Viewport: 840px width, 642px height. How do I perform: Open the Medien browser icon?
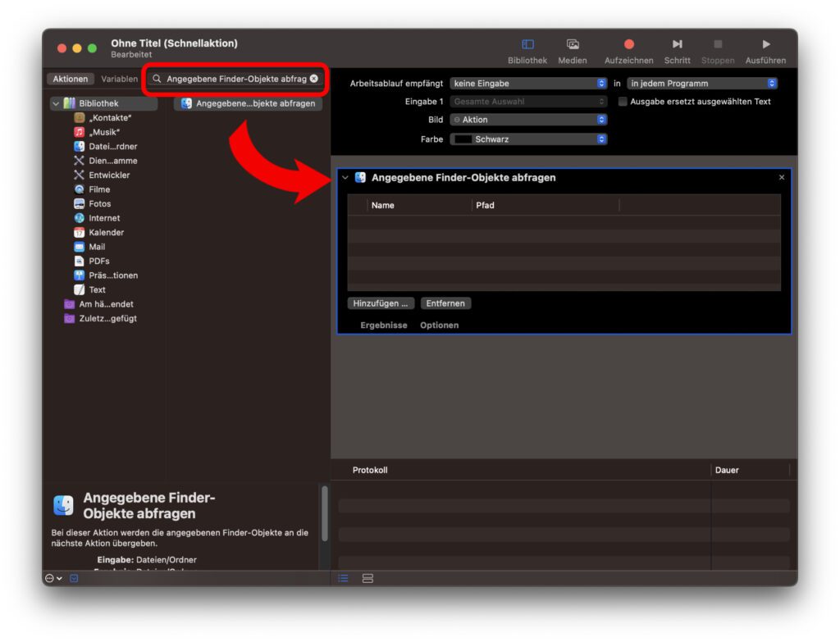click(x=573, y=44)
